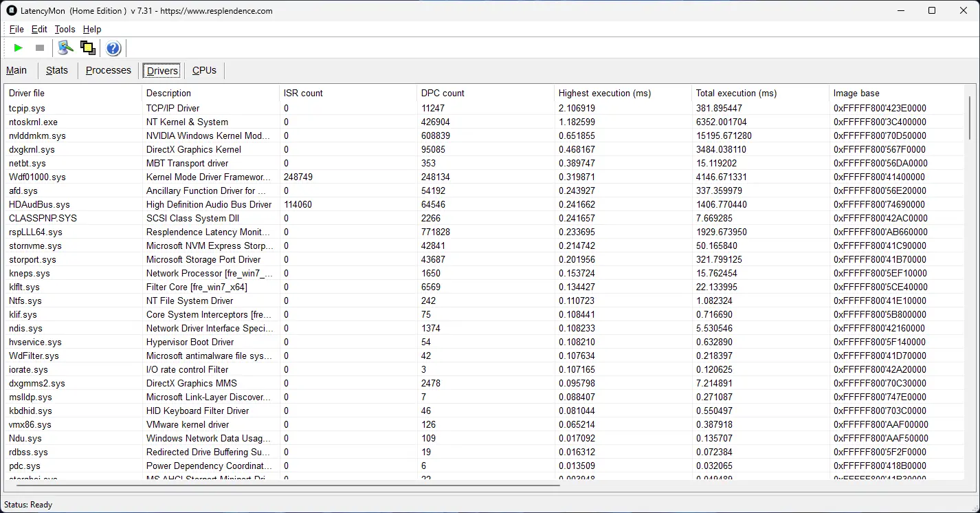Click the Status: Ready text in status bar
This screenshot has height=513, width=980.
coord(28,505)
